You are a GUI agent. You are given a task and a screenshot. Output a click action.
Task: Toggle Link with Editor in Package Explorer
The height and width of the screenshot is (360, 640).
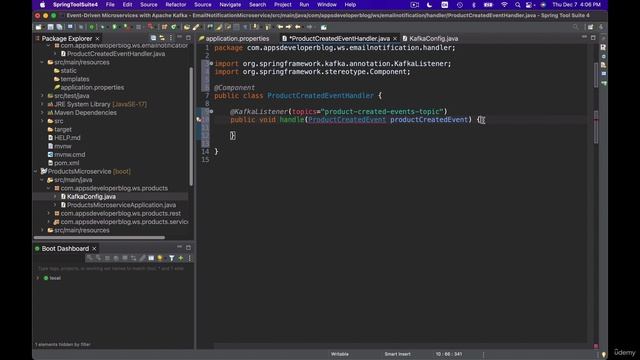[162, 38]
